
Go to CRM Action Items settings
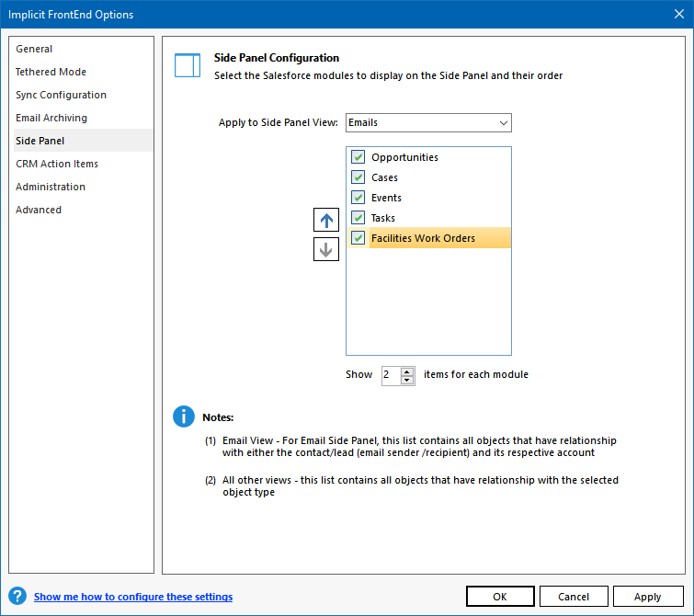57,164
